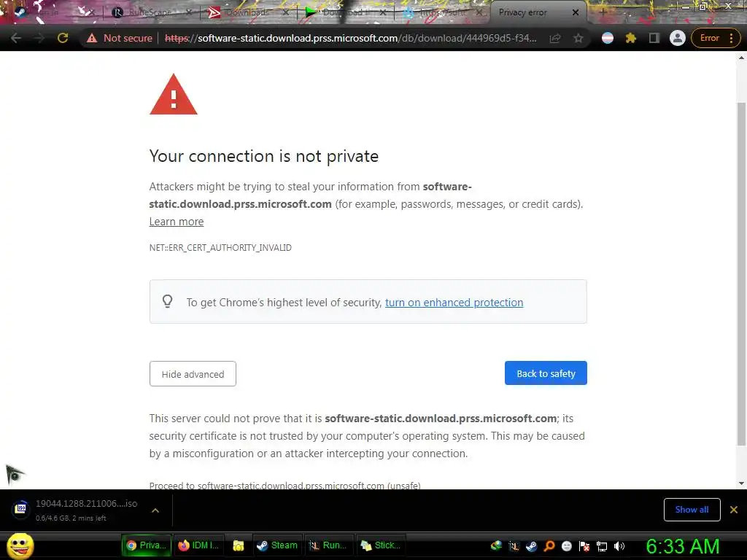This screenshot has width=747, height=560.
Task: Click the scrollbar down arrow
Action: [741, 483]
